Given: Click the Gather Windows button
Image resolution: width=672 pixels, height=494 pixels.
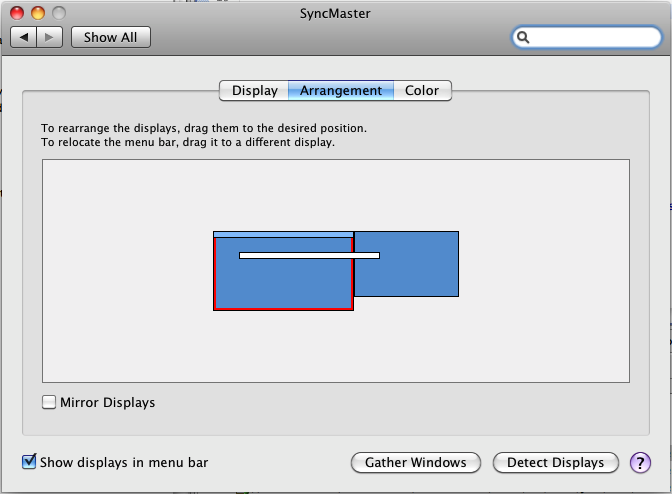Looking at the screenshot, I should (x=416, y=463).
